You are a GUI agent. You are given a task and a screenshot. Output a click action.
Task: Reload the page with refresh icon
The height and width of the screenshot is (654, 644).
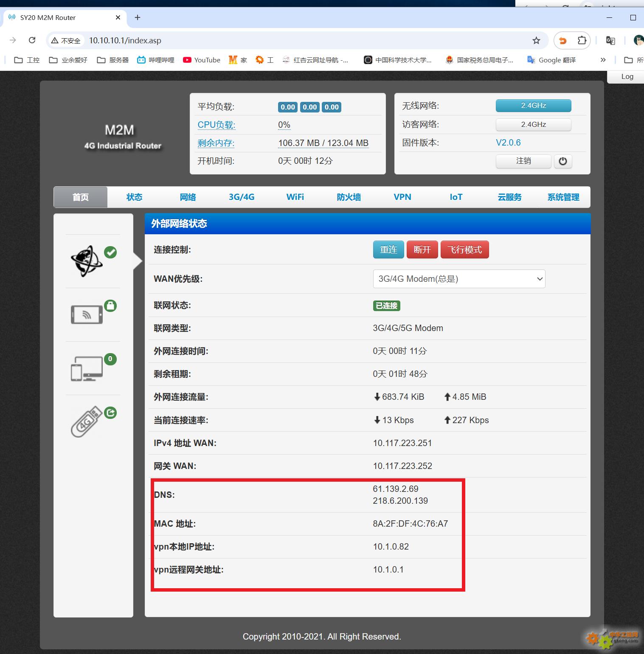point(32,40)
